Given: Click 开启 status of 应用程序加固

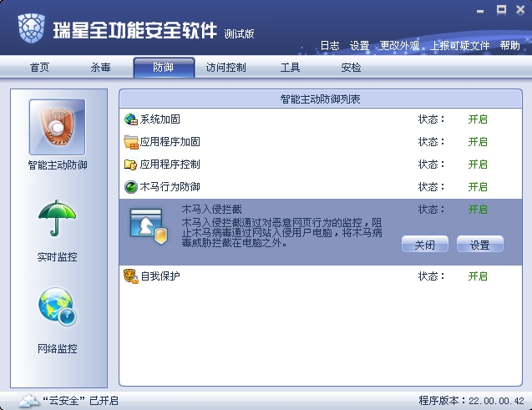Looking at the screenshot, I should (478, 142).
